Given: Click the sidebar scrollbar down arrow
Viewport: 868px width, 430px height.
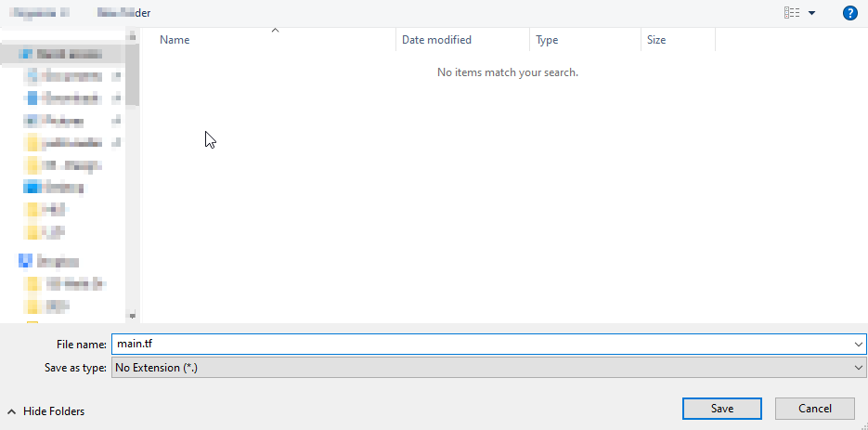Looking at the screenshot, I should tap(133, 316).
